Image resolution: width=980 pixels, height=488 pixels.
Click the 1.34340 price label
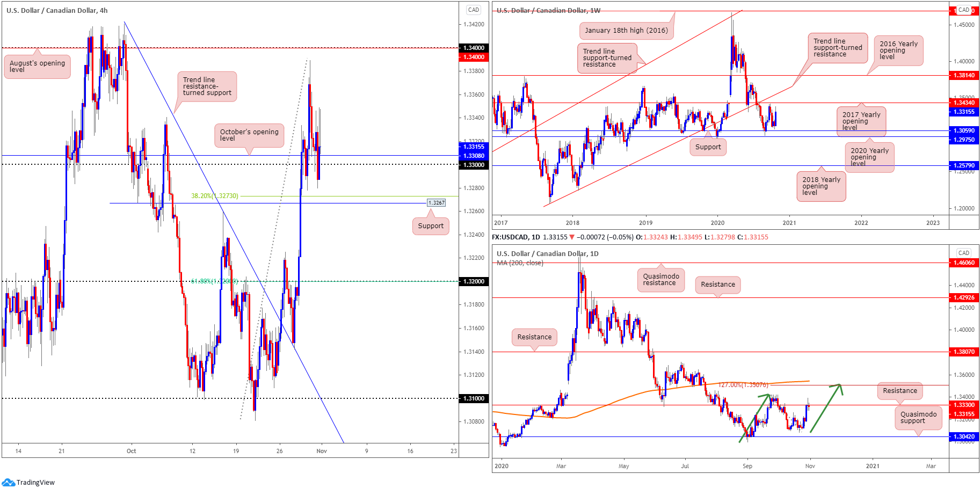(963, 103)
